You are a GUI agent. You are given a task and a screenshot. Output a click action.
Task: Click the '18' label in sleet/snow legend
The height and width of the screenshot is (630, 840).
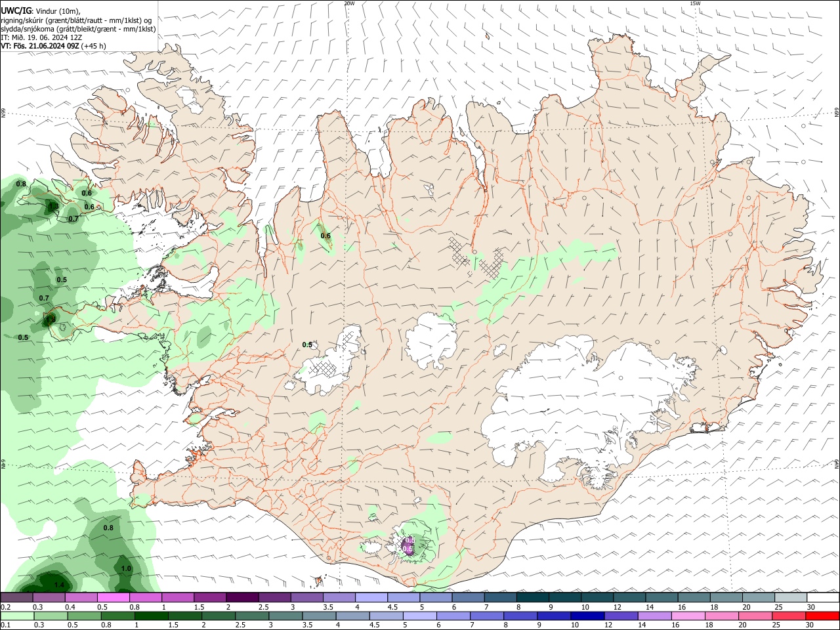(714, 607)
